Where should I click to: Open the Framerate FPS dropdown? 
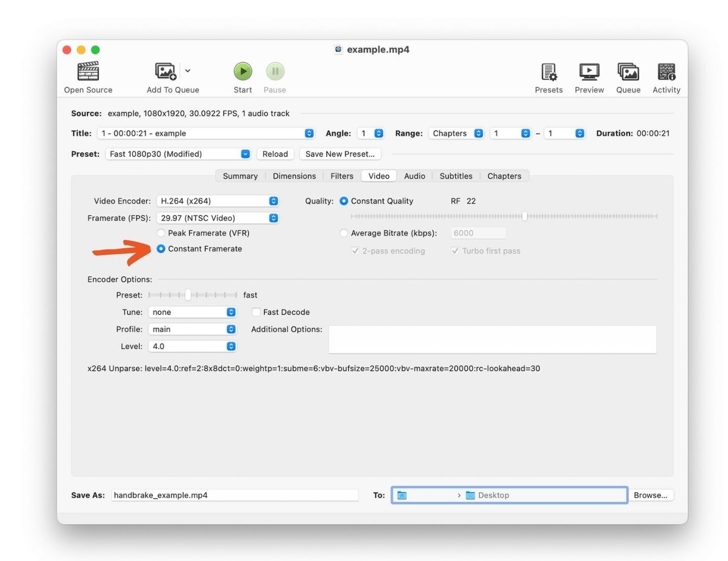coord(218,218)
